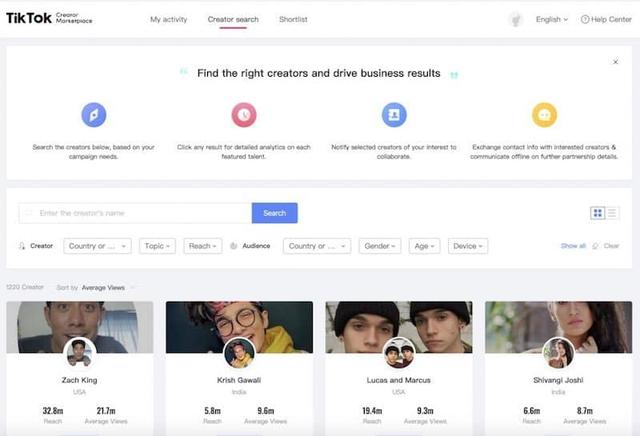Close the intro banner with X

[615, 62]
